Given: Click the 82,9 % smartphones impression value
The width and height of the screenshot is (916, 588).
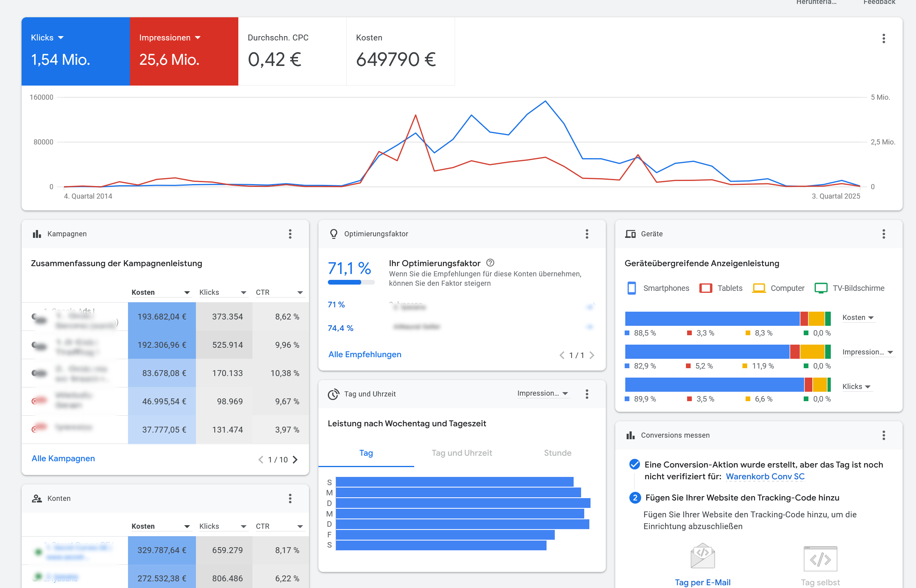Looking at the screenshot, I should click(x=645, y=366).
